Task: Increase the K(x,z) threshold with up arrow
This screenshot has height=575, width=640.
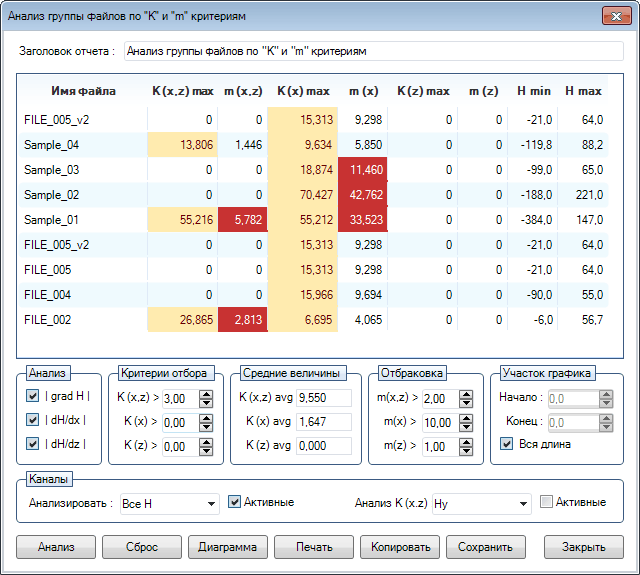Action: [x=205, y=394]
